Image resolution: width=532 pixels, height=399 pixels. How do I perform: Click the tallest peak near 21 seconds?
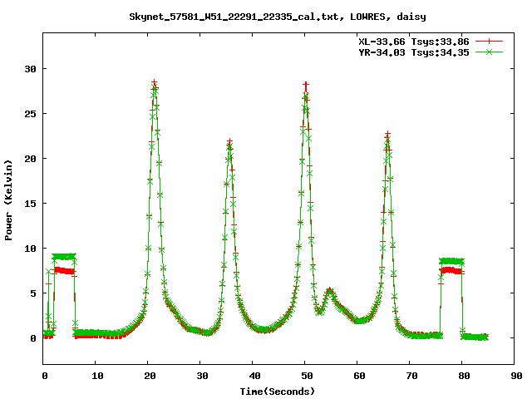coord(155,82)
